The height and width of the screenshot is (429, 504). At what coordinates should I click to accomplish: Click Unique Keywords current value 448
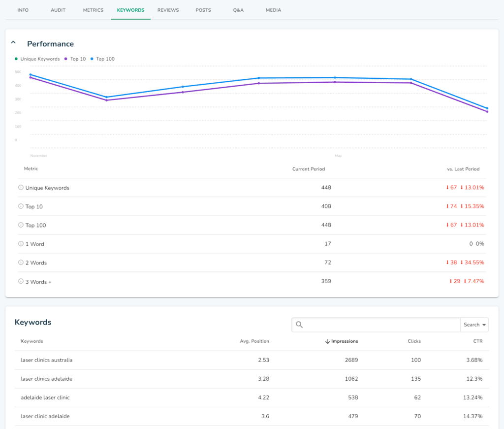pos(326,188)
